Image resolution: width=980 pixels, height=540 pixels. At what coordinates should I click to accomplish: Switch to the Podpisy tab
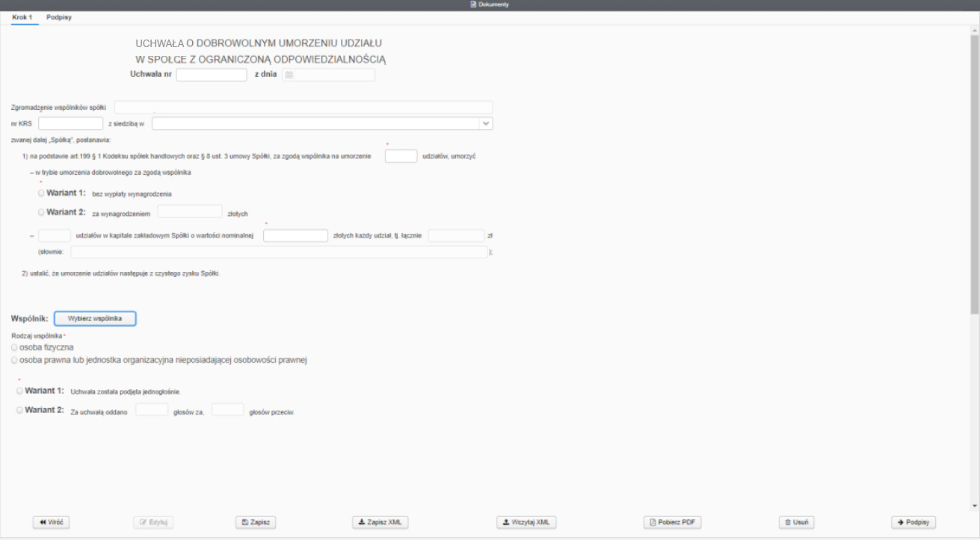tap(58, 16)
